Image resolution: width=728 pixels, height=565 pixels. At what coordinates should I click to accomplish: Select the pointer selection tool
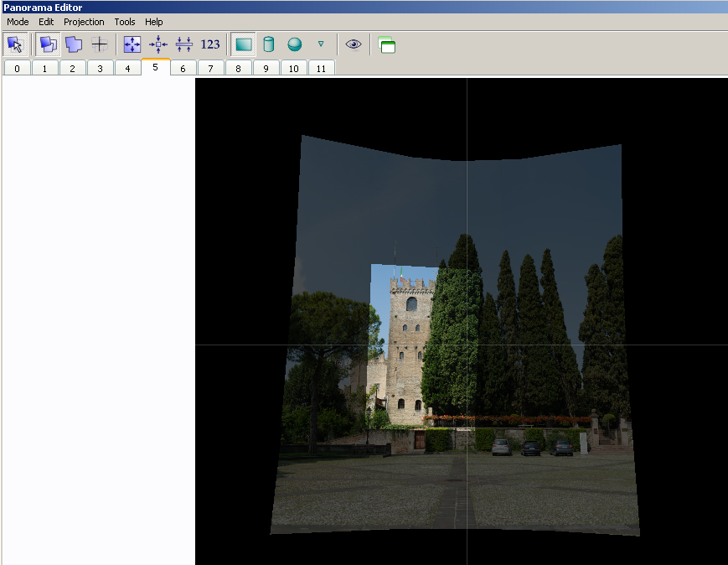point(15,44)
